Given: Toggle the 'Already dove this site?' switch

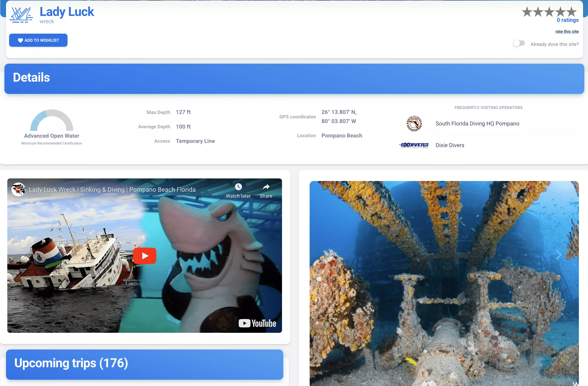Looking at the screenshot, I should coord(519,43).
